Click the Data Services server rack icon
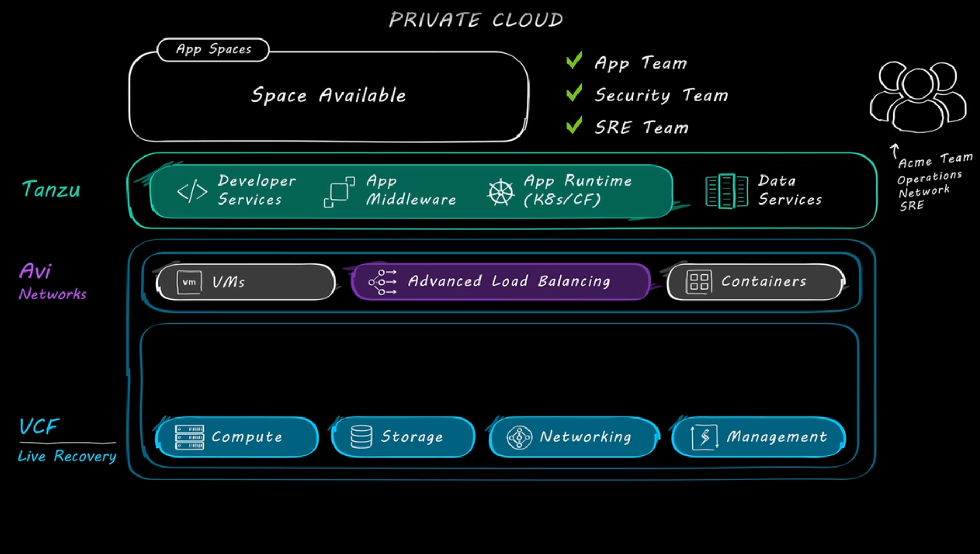Screen dimensions: 980x554 (x=726, y=191)
